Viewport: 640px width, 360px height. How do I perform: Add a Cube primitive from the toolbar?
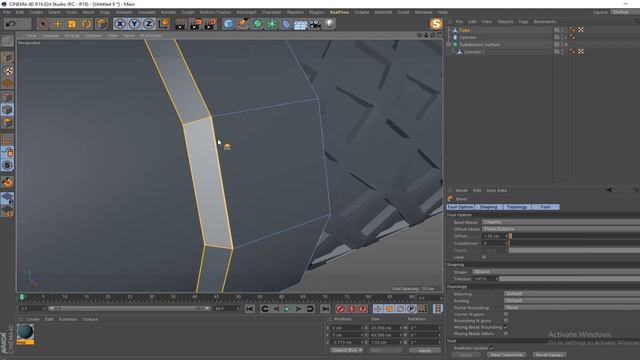[229, 24]
